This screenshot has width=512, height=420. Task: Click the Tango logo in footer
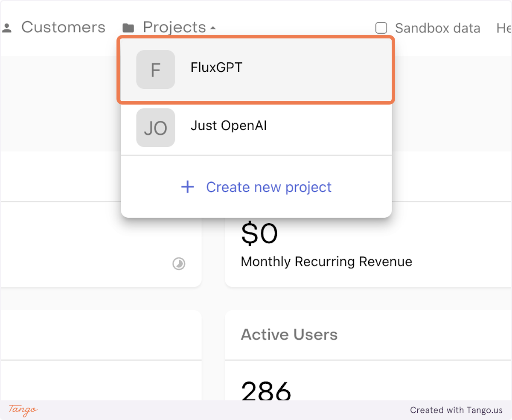click(23, 410)
